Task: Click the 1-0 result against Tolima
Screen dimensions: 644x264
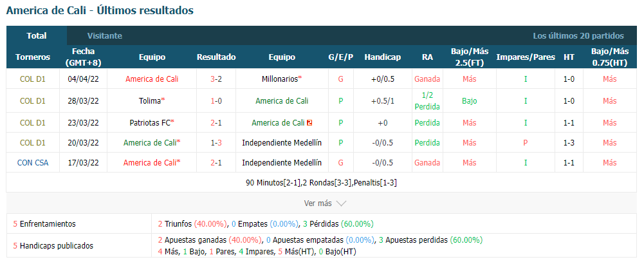Action: click(216, 100)
